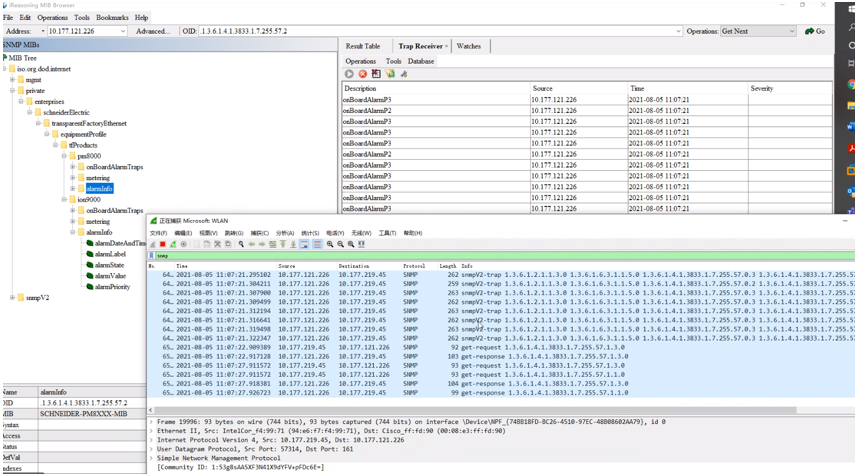Open the Help menu in MIB Browser
This screenshot has width=861, height=474.
[142, 18]
